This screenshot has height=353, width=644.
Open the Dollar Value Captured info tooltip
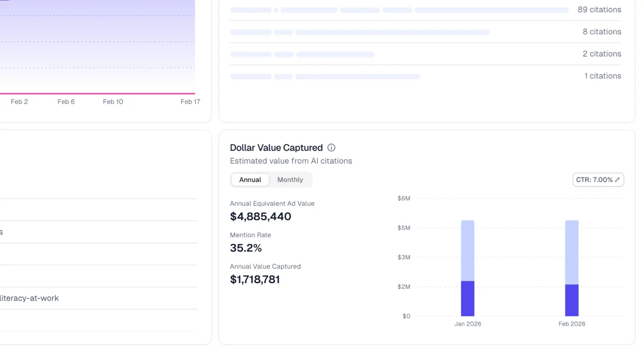click(x=331, y=147)
